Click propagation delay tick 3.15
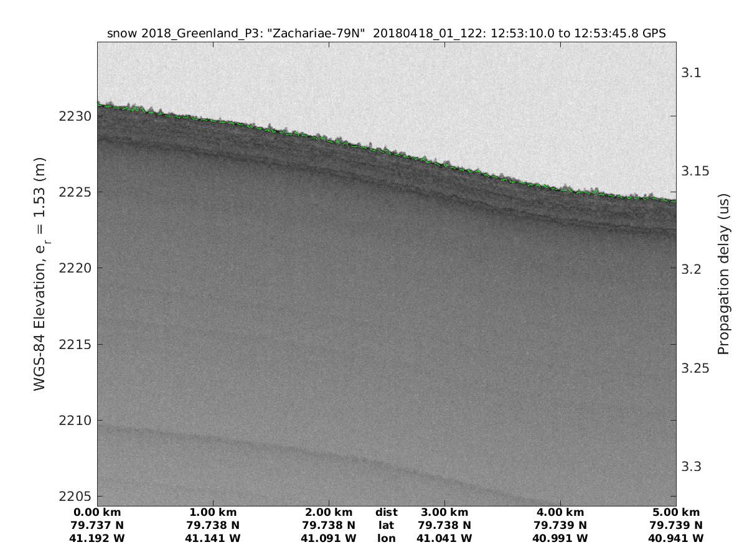The width and height of the screenshot is (747, 560). (x=695, y=171)
